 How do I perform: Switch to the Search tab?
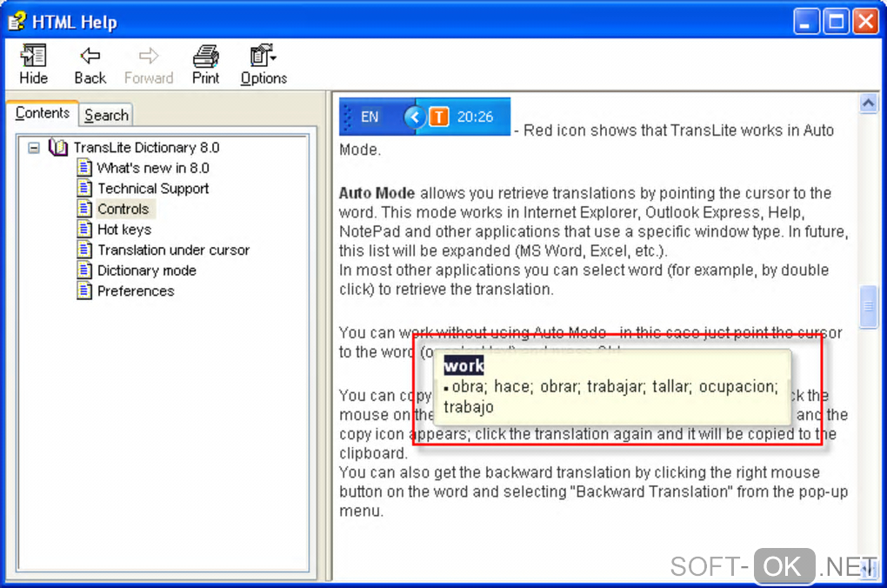106,115
